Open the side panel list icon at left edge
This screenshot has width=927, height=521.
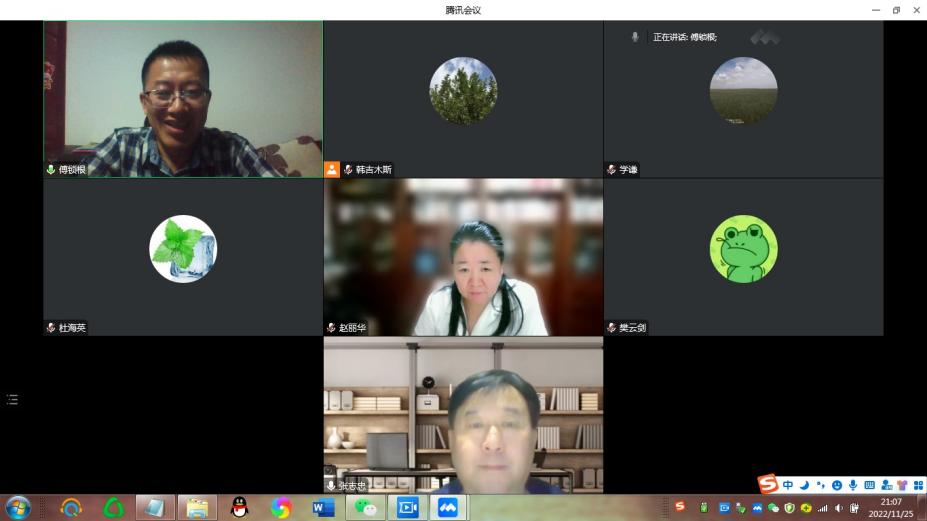(x=12, y=399)
